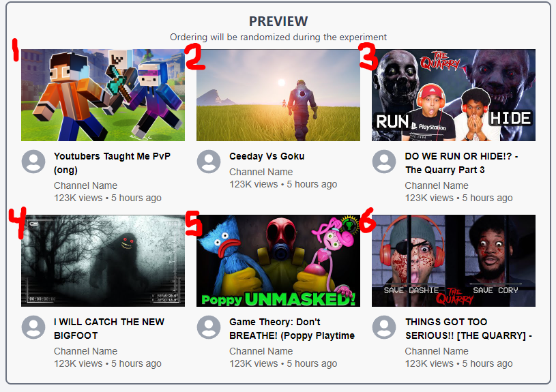The width and height of the screenshot is (556, 392).
Task: Select Channel Name under NEW BIGFOOT video
Action: (85, 351)
